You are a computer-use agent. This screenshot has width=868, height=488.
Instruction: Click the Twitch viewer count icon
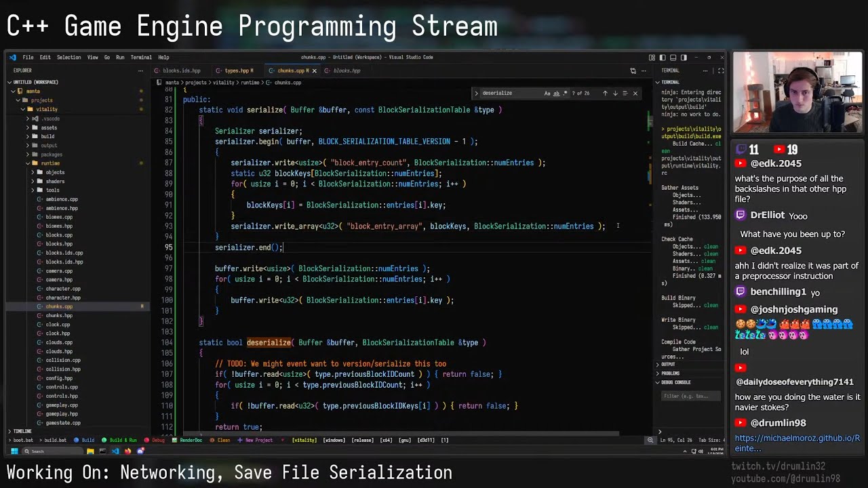(741, 150)
